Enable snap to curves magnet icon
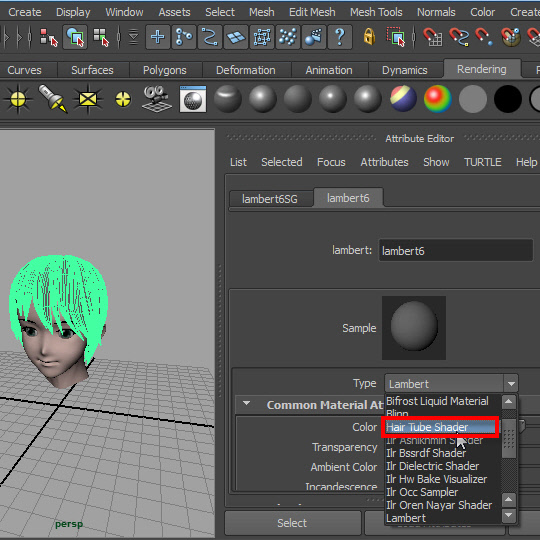 coord(459,37)
